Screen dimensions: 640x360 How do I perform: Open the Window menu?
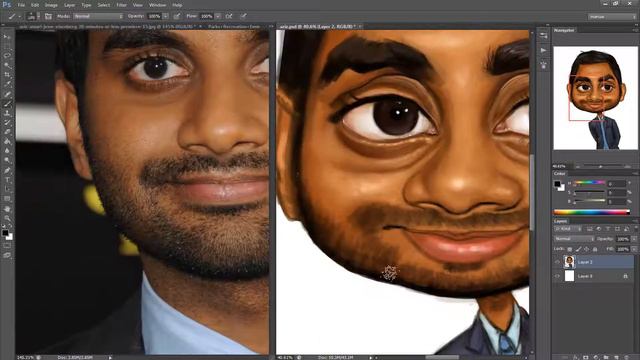point(157,5)
